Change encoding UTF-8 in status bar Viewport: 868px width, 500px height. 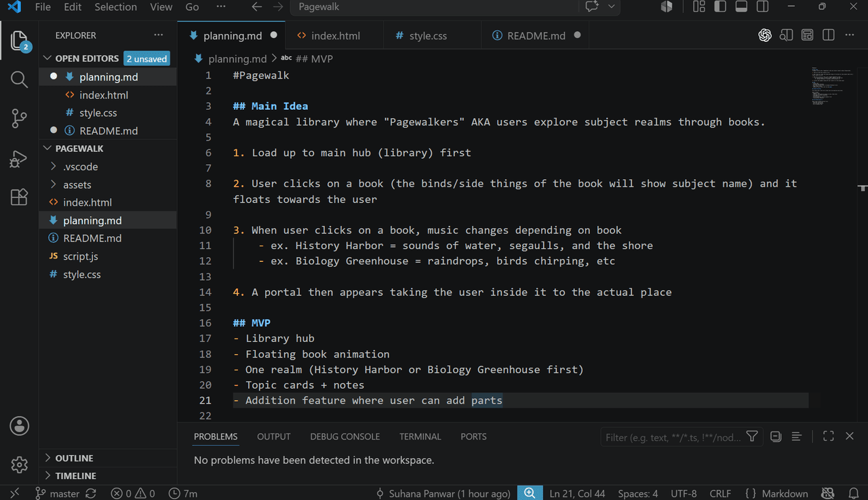(x=684, y=493)
